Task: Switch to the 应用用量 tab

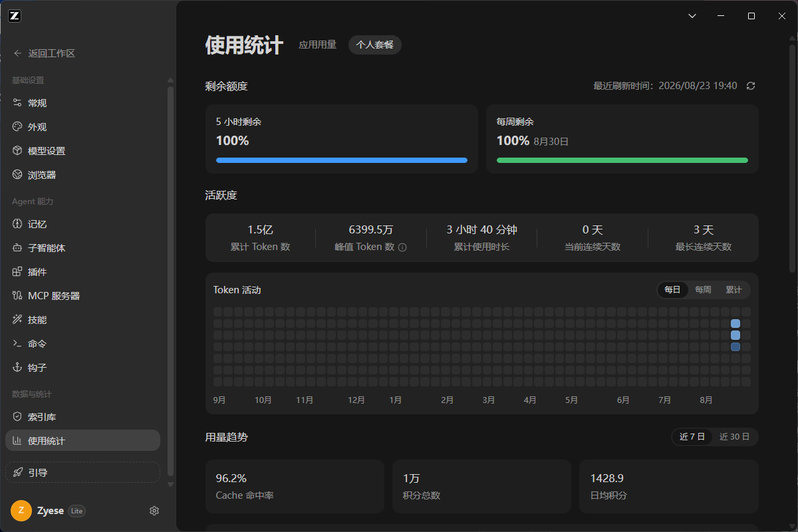Action: coord(317,45)
